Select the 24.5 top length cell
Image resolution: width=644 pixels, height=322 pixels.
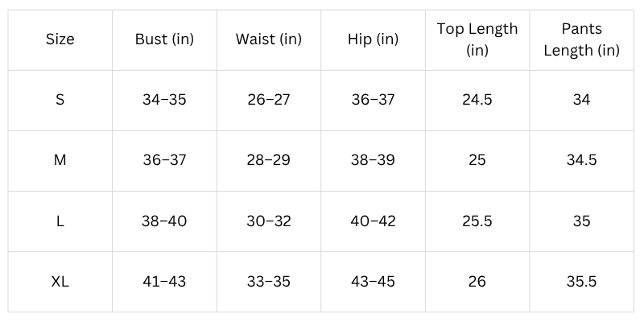477,100
